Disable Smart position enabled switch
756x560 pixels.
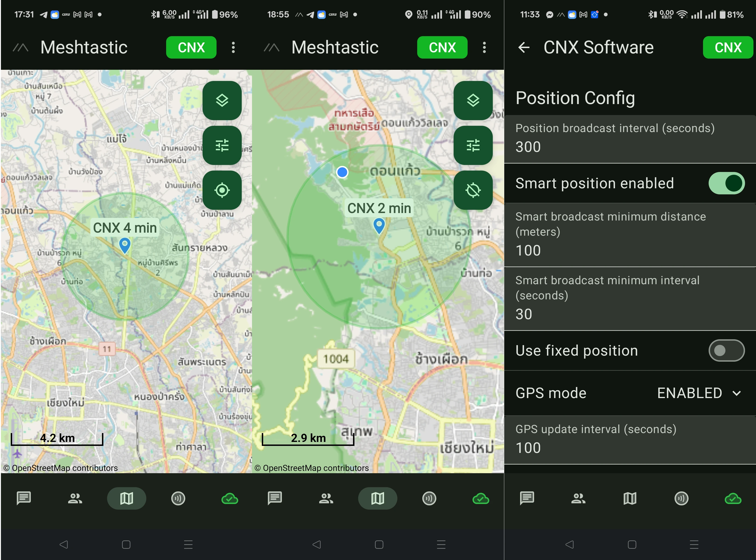coord(726,183)
